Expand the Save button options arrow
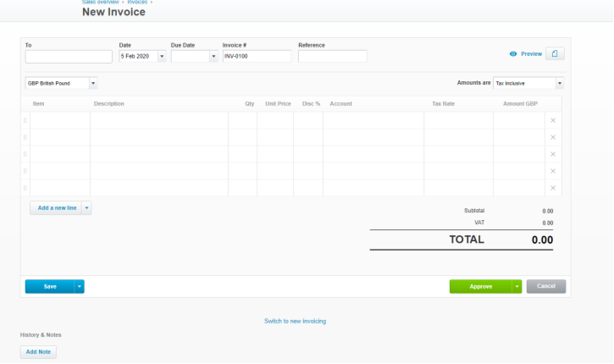 pos(79,286)
